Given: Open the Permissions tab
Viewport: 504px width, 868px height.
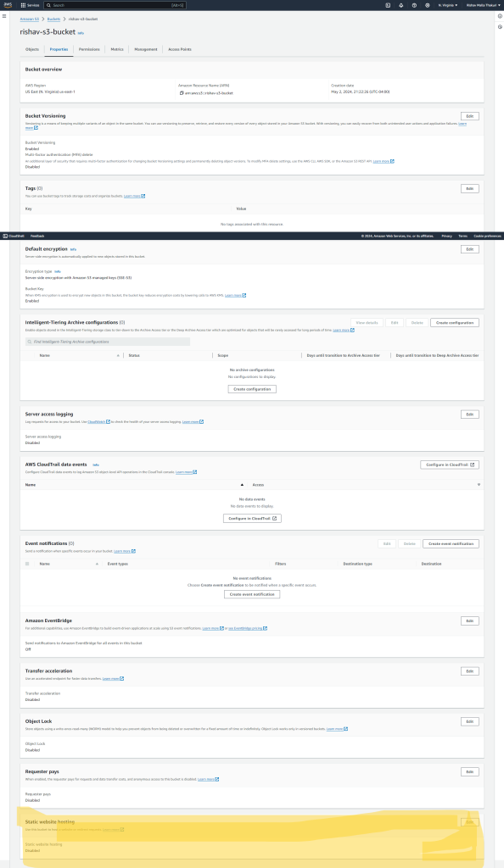Looking at the screenshot, I should point(89,49).
